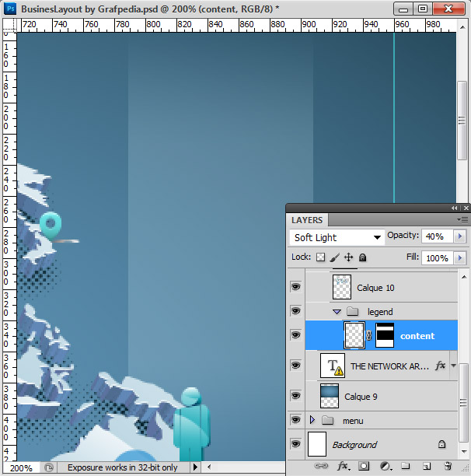The width and height of the screenshot is (471, 476).
Task: Click the document vertical scrollbar thumb
Action: pos(462,121)
